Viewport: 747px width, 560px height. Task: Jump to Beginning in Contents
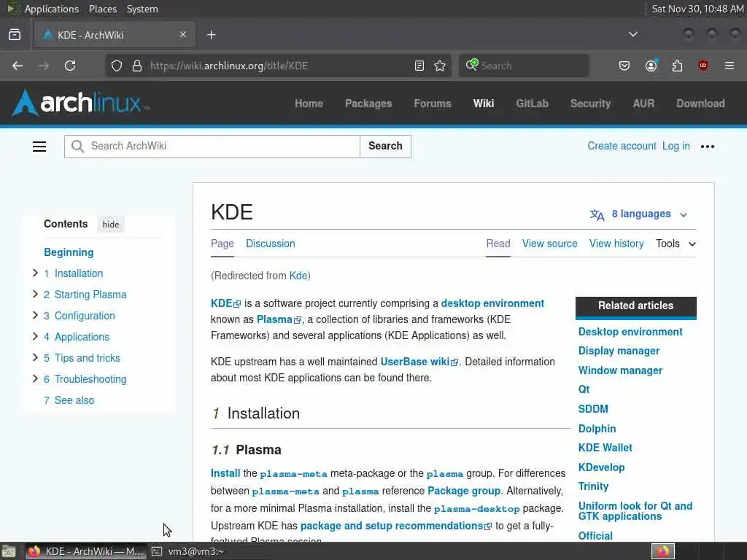[x=69, y=252]
